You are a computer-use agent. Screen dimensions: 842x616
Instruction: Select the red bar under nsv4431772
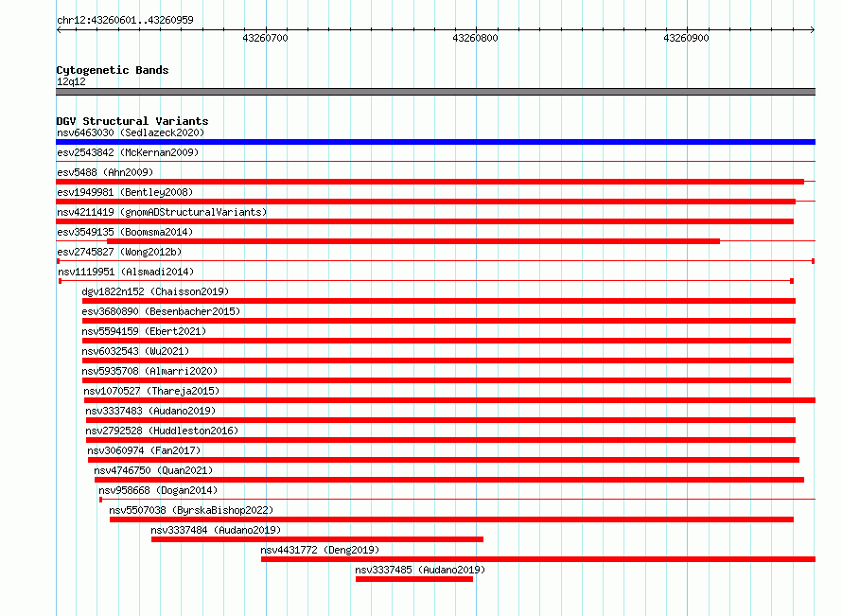tap(538, 559)
